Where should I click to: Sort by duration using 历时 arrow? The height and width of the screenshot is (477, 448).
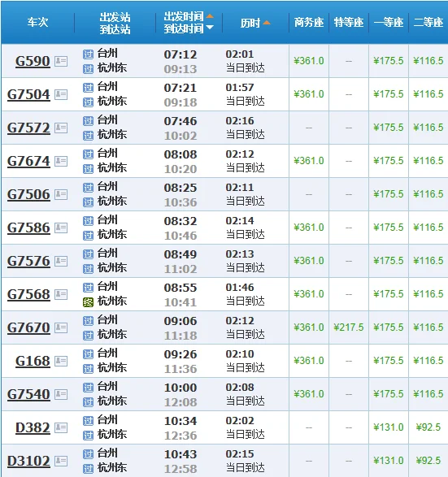tap(267, 23)
